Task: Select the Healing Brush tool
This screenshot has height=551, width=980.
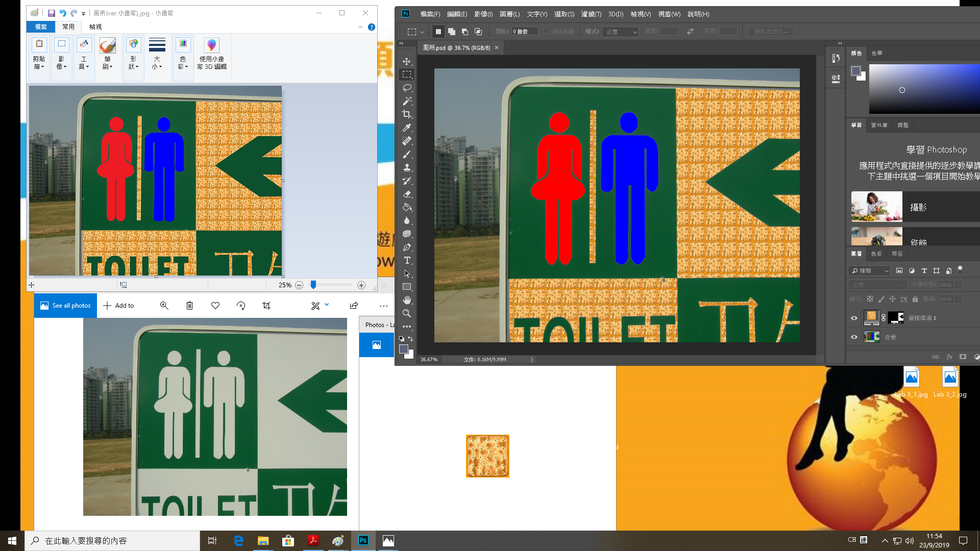Action: 407,141
